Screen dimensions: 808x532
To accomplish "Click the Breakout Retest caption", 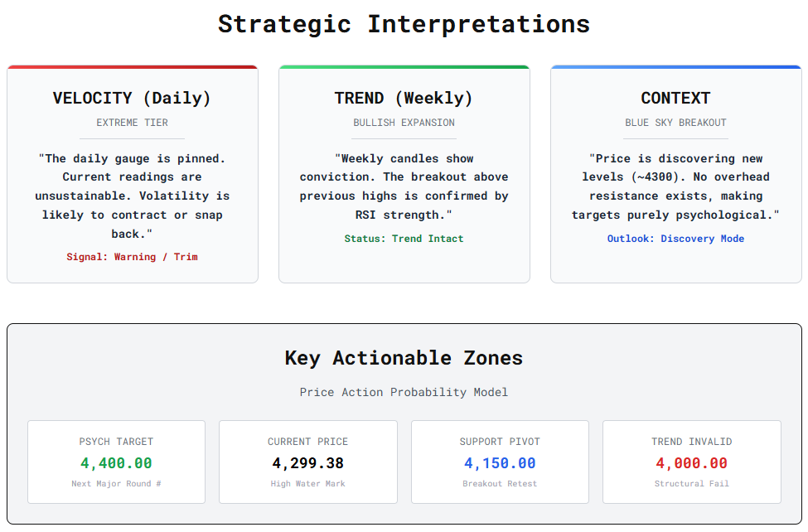I will (500, 484).
